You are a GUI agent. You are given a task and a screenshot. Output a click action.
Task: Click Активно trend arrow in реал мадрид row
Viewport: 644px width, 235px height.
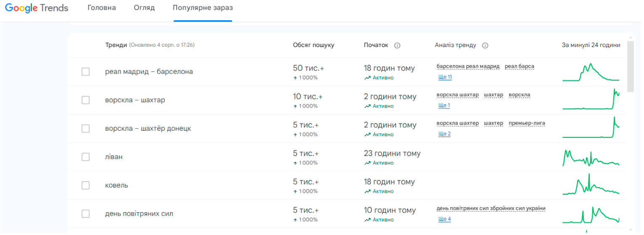368,78
